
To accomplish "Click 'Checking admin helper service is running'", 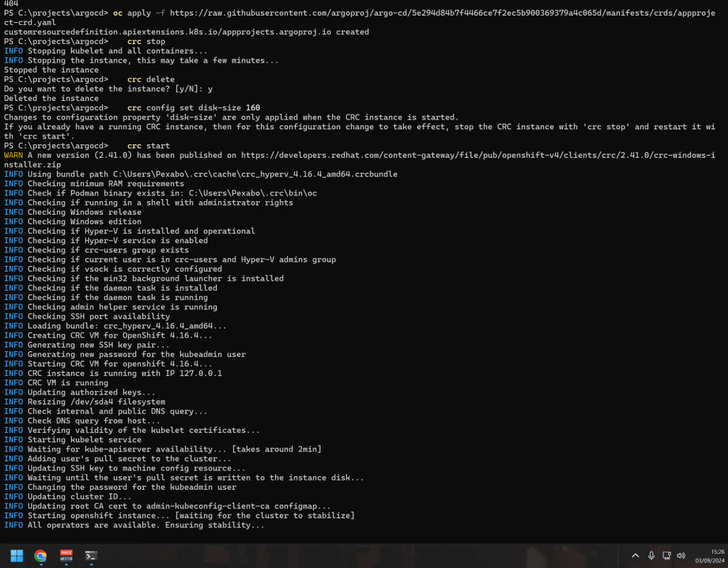I will click(110, 307).
